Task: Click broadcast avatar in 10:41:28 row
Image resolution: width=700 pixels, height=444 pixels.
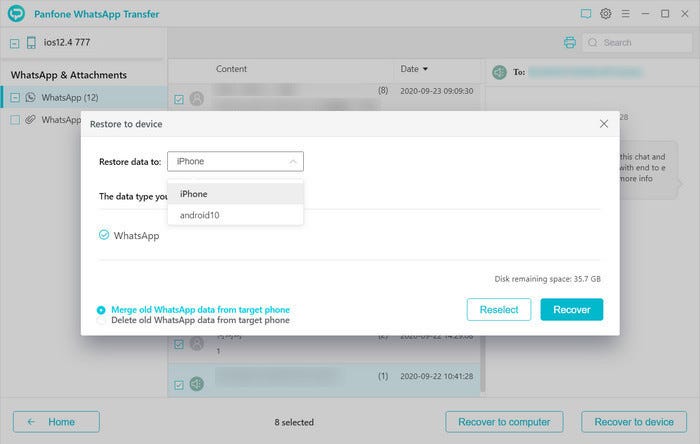Action: (196, 384)
